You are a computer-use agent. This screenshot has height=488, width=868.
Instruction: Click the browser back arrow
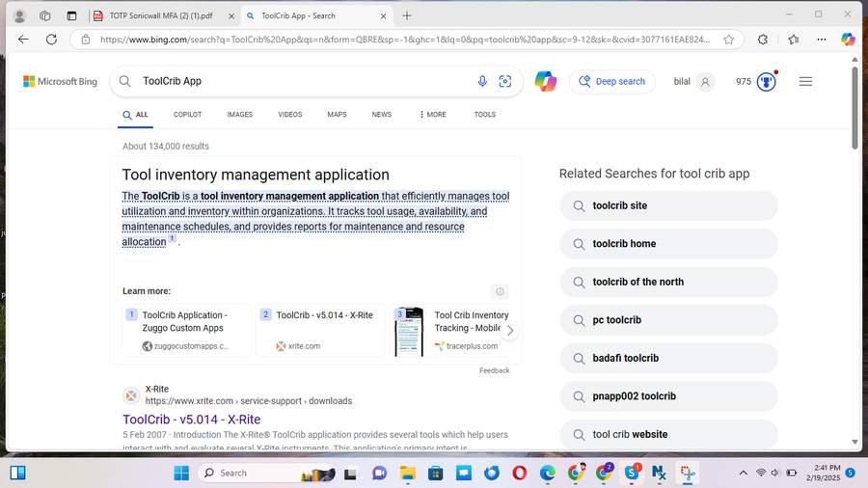(23, 40)
